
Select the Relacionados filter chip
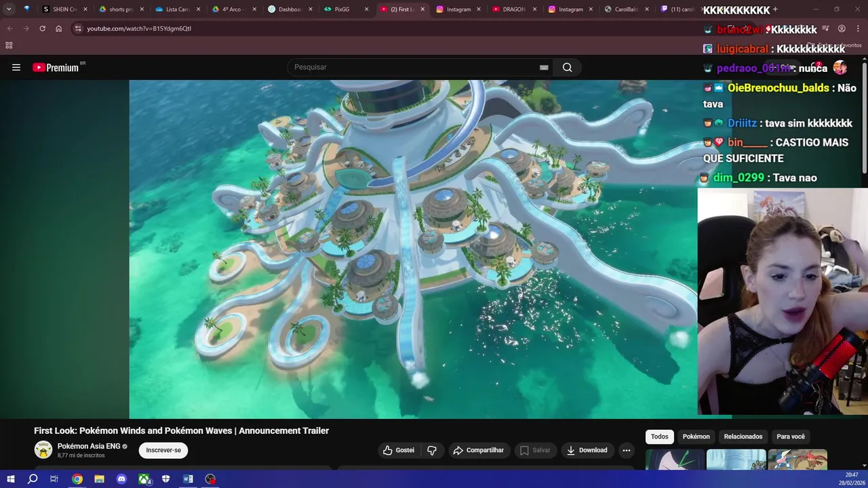743,436
